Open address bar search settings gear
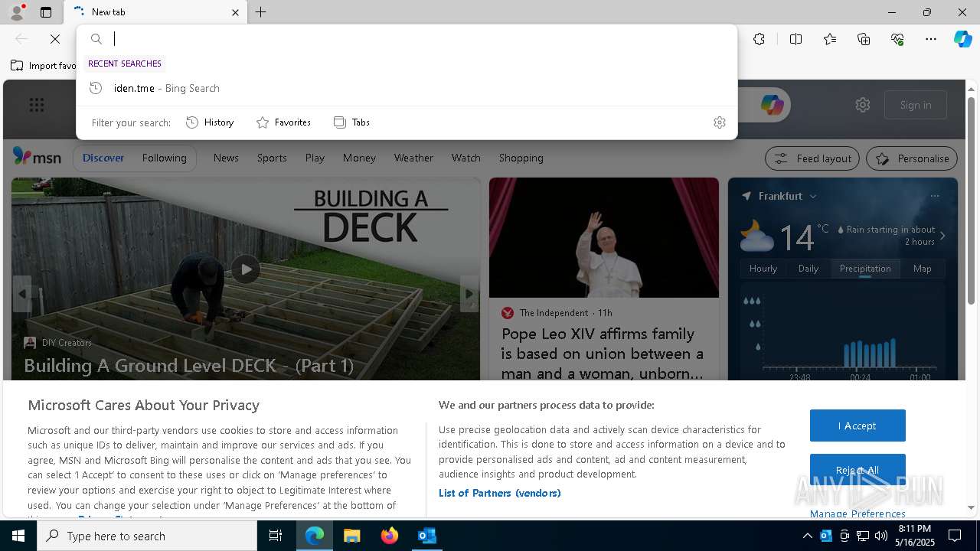Screen dimensions: 980x551 [719, 122]
